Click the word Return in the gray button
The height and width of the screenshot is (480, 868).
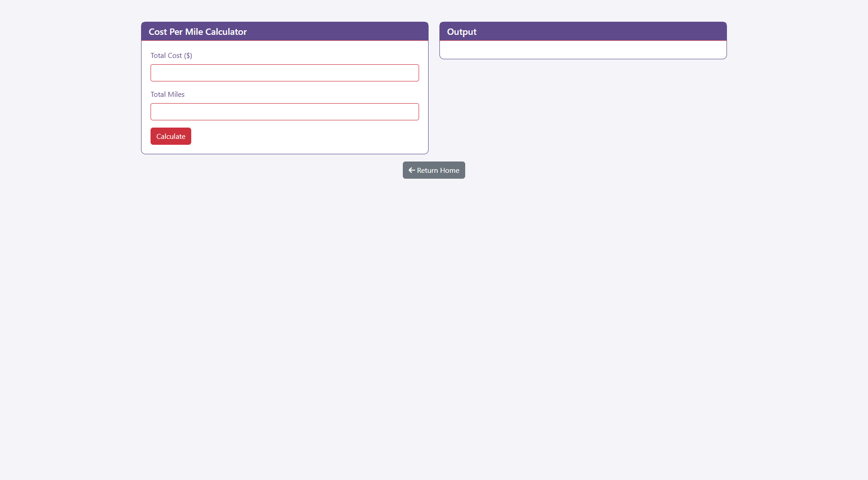[427, 171]
